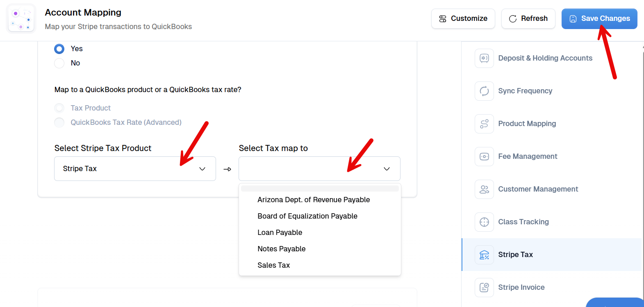Click the Deposit & Holding Accounts icon
Viewport: 644px width, 307px height.
(x=484, y=58)
